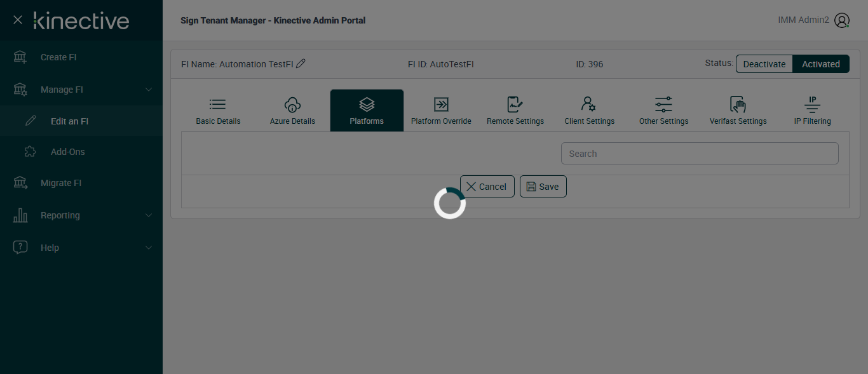Image resolution: width=868 pixels, height=374 pixels.
Task: Click the IP Filtering icon
Action: [x=812, y=104]
